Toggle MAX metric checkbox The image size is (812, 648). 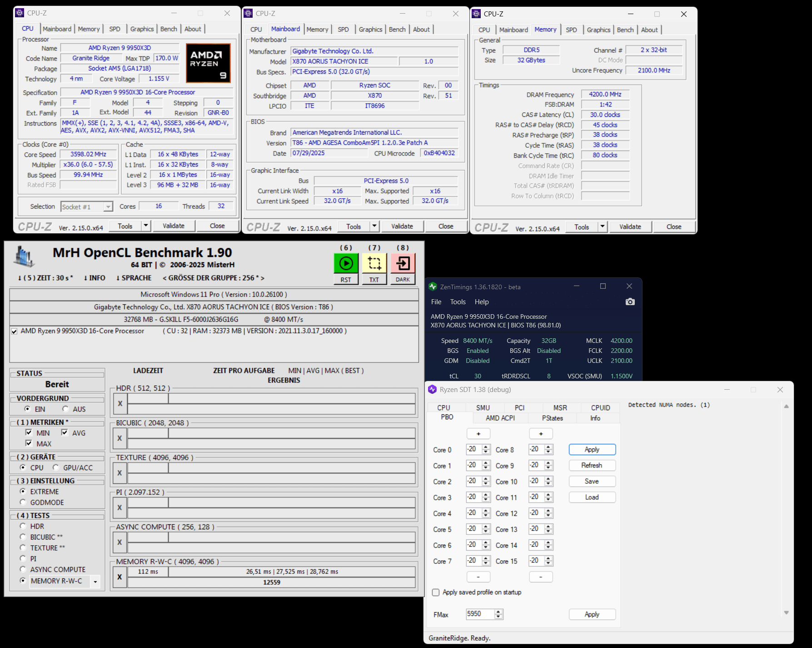click(x=29, y=443)
